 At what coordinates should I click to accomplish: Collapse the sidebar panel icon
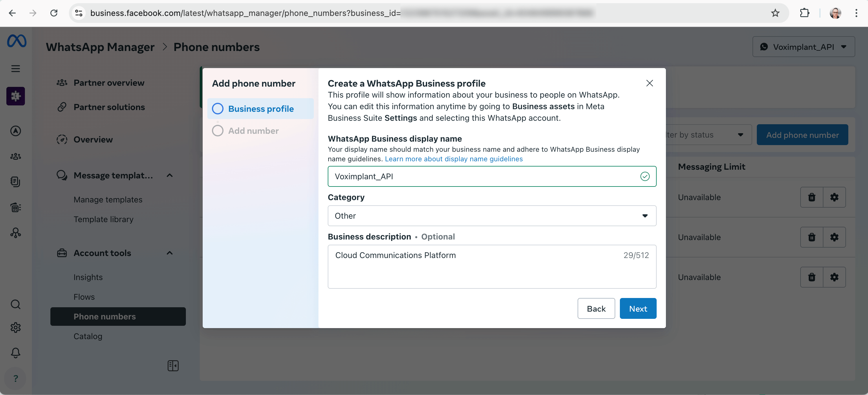click(173, 365)
